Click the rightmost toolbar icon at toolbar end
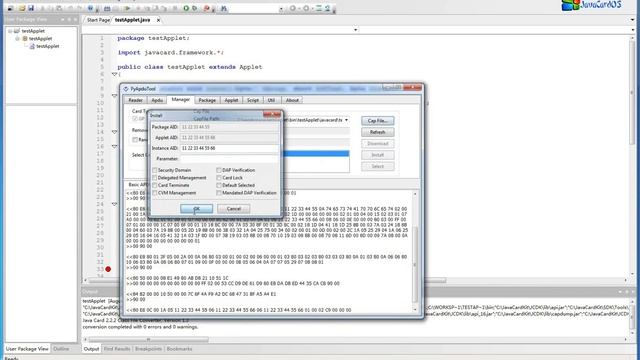The width and height of the screenshot is (640, 360). pos(327,8)
